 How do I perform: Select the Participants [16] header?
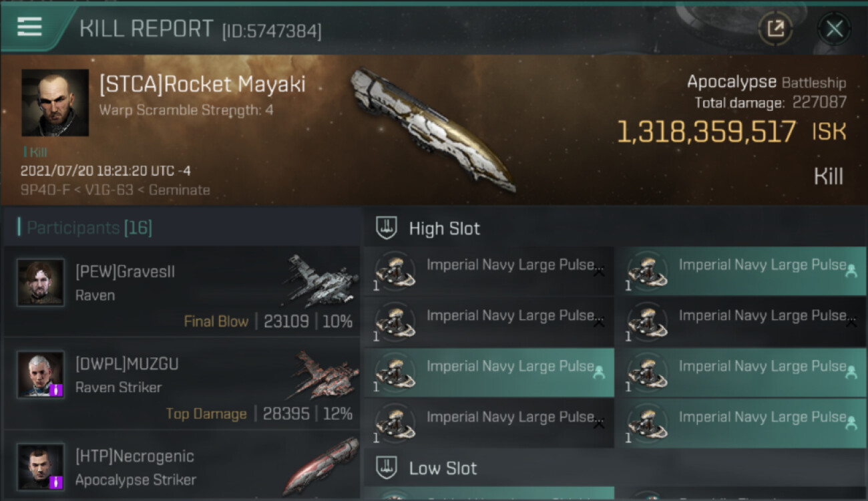click(x=89, y=228)
